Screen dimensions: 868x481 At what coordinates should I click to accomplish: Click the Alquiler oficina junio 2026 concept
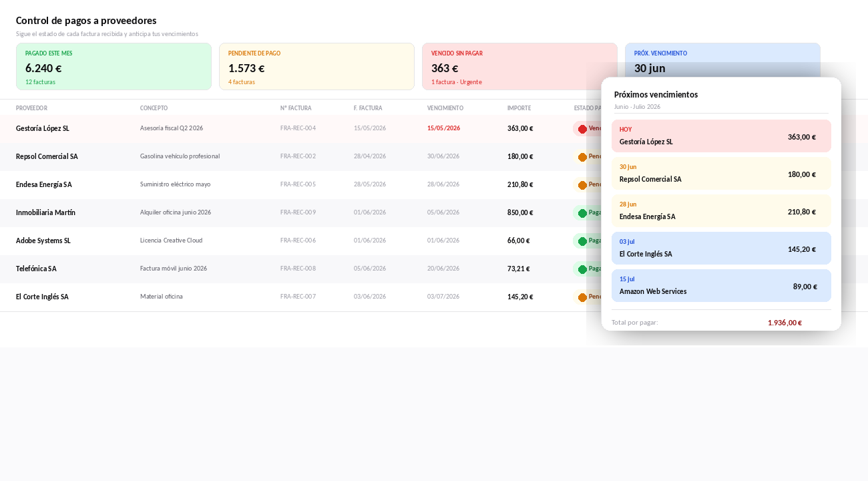(x=176, y=212)
